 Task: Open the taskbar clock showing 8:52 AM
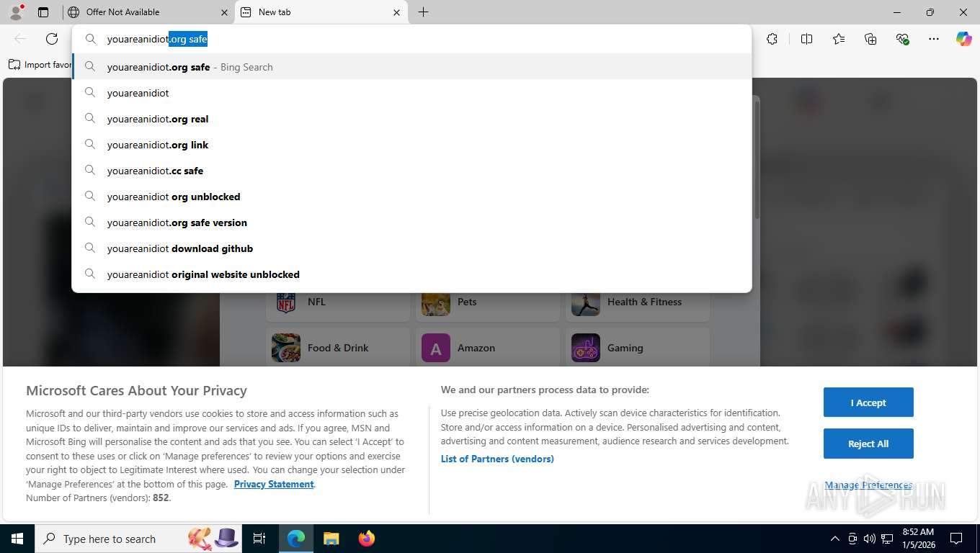918,539
